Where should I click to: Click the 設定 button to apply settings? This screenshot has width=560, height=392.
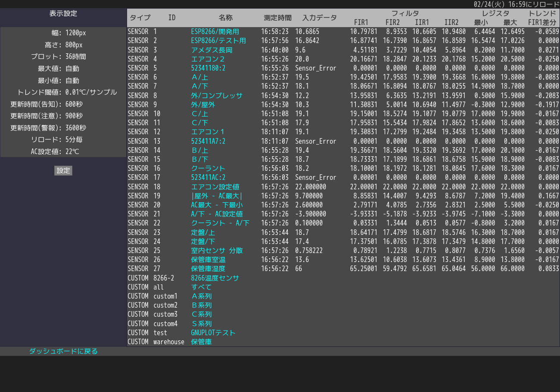click(63, 170)
